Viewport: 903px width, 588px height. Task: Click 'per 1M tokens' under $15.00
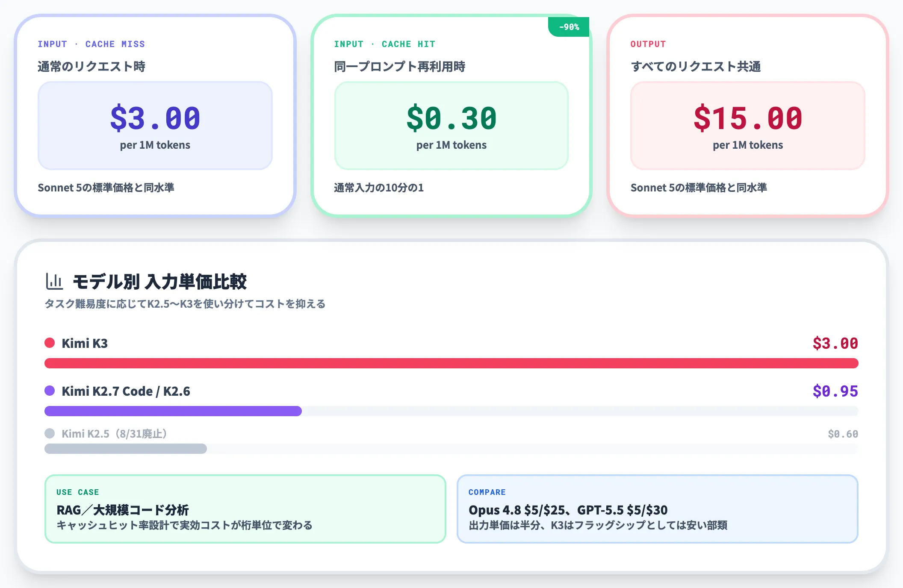(x=748, y=145)
